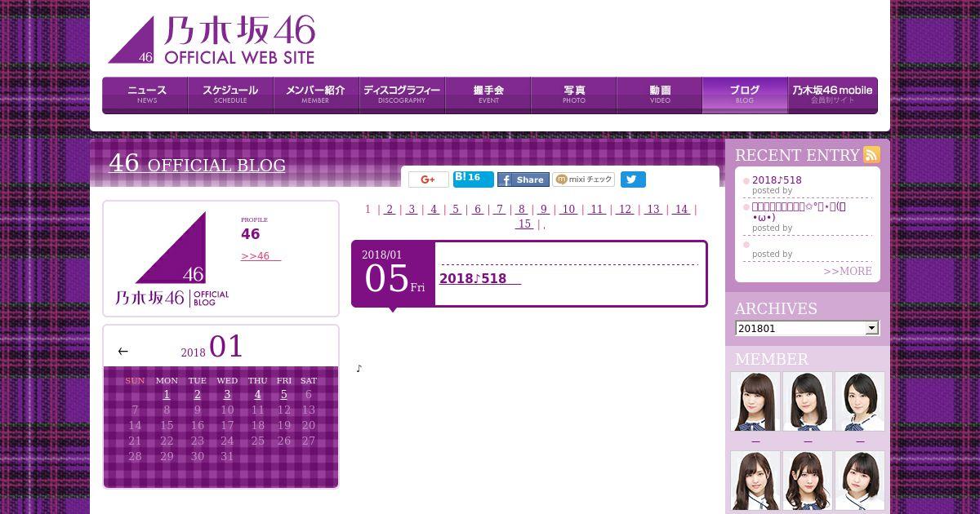Click the Twitter share icon
The width and height of the screenshot is (980, 514).
pyautogui.click(x=633, y=179)
